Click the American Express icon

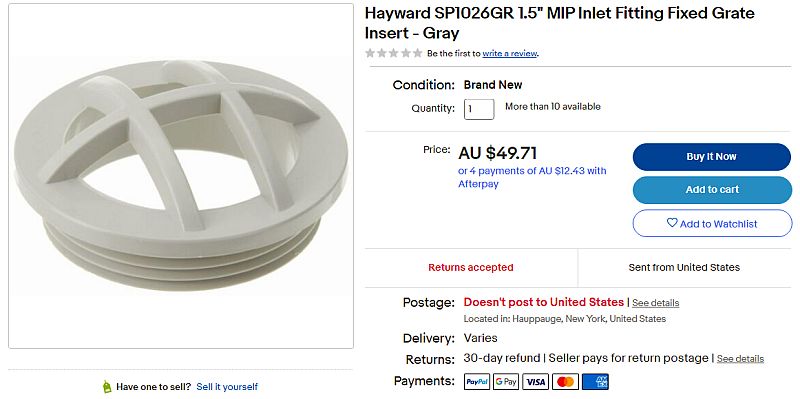click(x=595, y=382)
